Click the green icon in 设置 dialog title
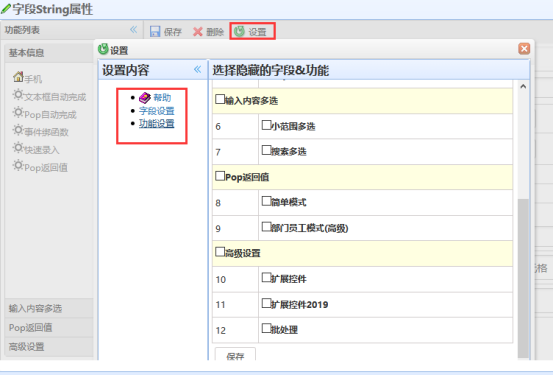 click(x=103, y=49)
